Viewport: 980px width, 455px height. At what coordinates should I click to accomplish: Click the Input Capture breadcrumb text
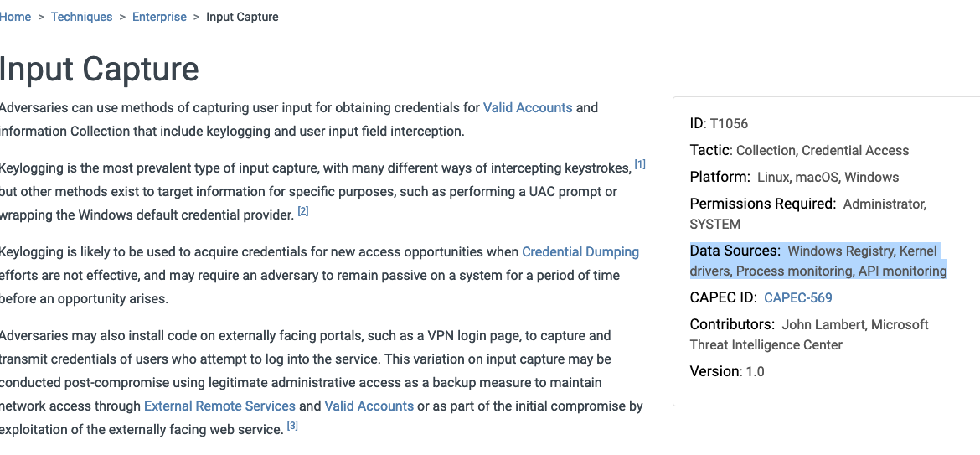click(242, 17)
